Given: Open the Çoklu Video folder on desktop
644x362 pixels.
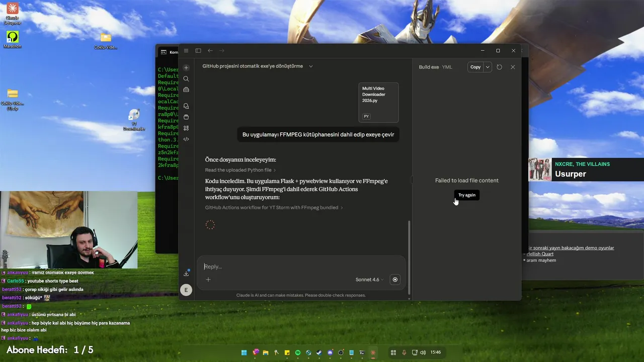Looking at the screenshot, I should click(106, 41).
